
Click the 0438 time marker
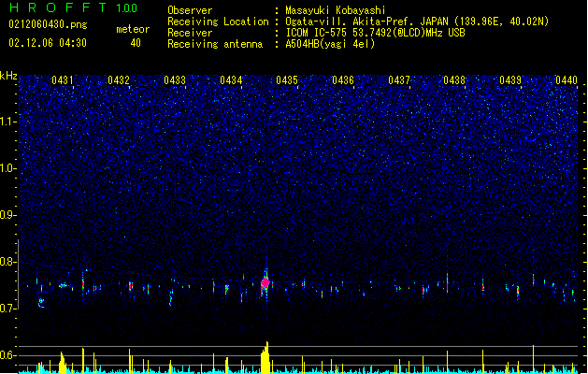[454, 80]
